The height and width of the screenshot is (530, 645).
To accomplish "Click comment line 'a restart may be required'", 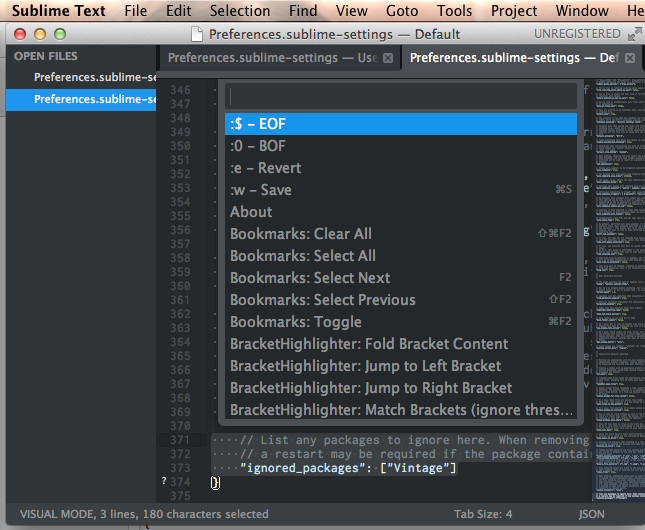I will [415, 454].
